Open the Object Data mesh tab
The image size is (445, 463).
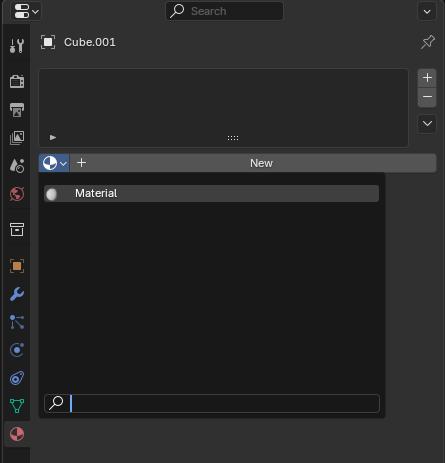(x=17, y=406)
